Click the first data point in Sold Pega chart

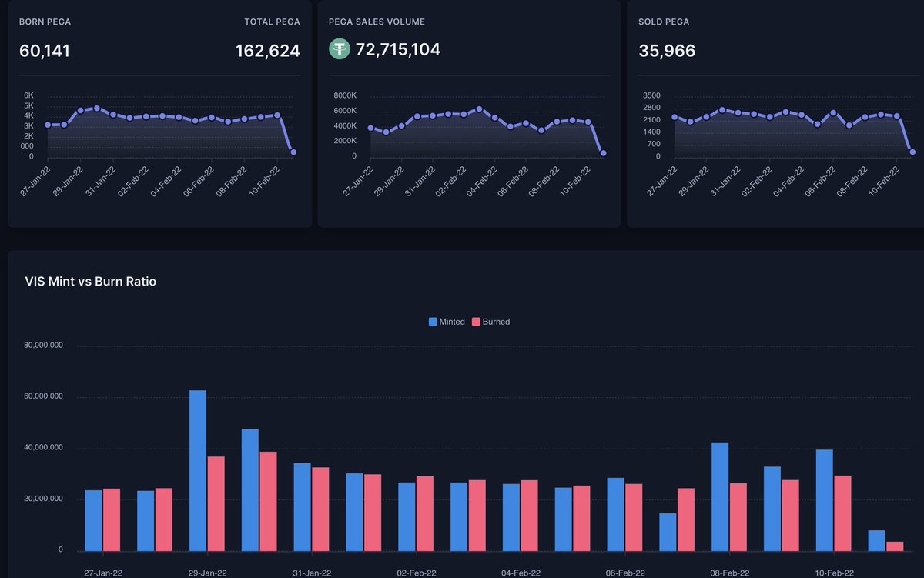(675, 117)
